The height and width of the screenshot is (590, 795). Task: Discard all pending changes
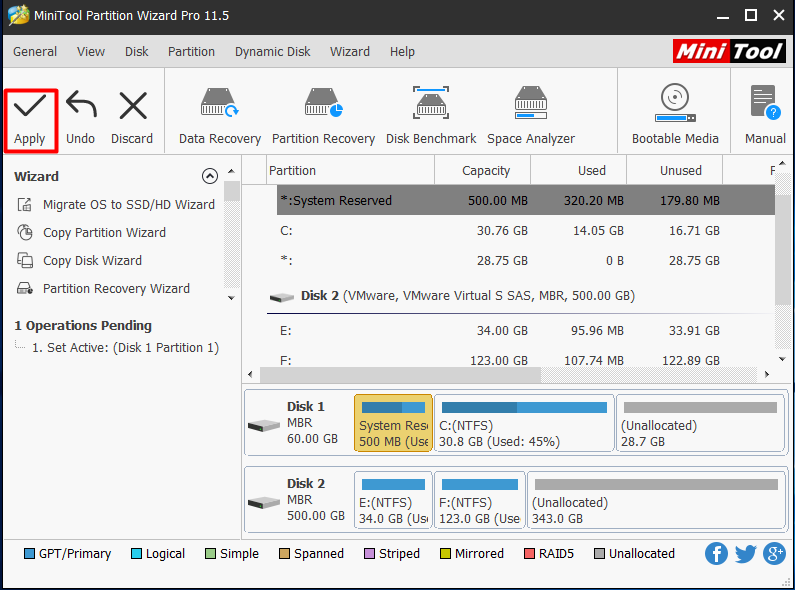click(132, 120)
